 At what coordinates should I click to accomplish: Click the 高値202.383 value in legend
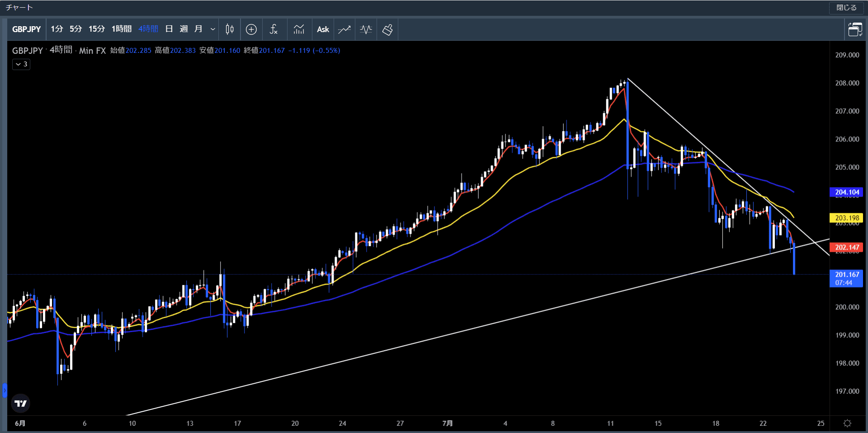point(175,51)
